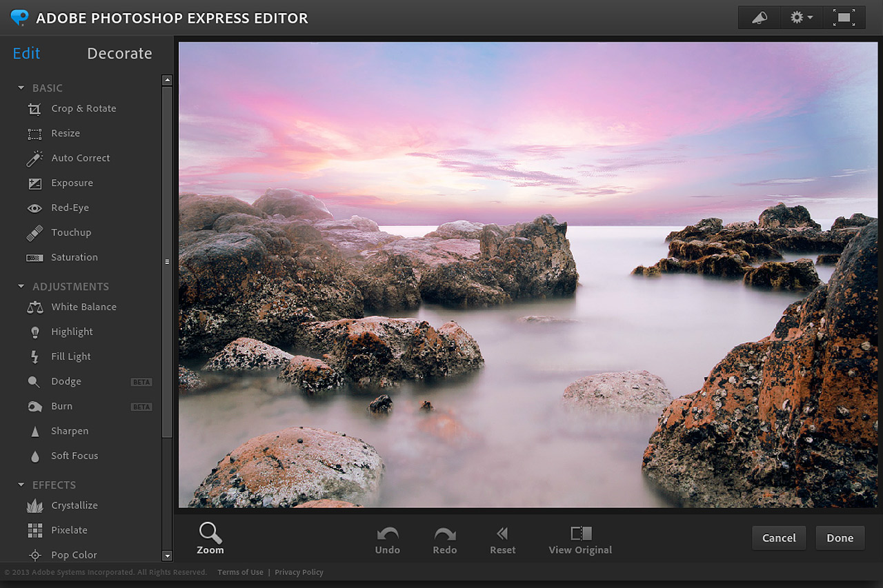Screen dimensions: 883x588
Task: Open the Resize tool
Action: [66, 133]
